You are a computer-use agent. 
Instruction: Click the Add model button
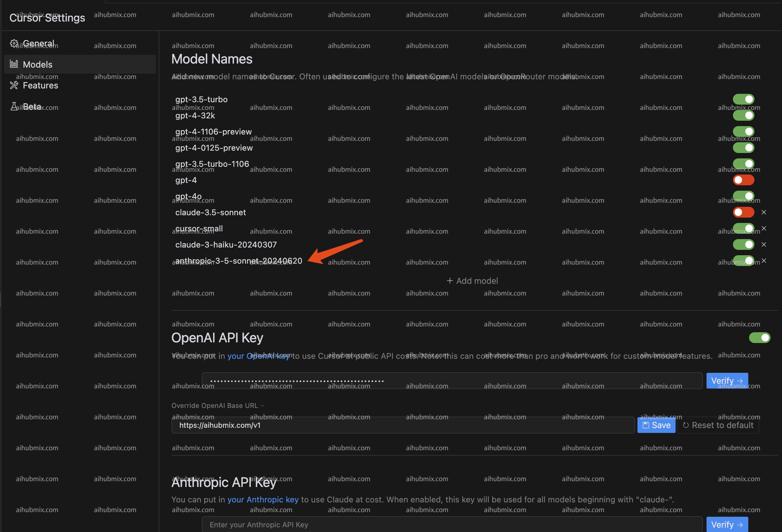(472, 281)
